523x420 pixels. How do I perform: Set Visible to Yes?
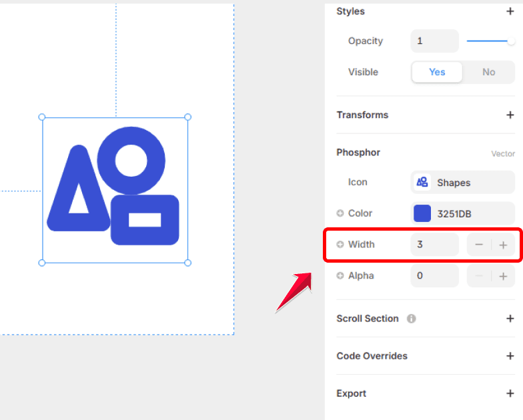coord(437,72)
